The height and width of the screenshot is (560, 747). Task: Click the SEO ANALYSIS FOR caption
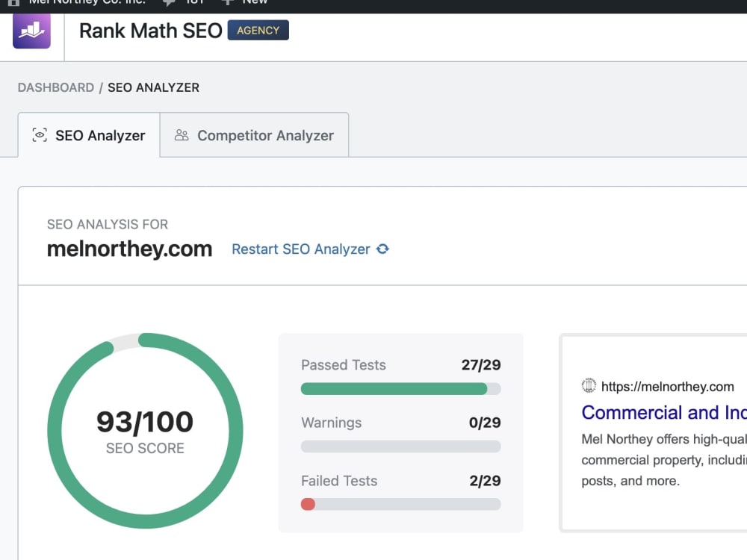coord(108,224)
